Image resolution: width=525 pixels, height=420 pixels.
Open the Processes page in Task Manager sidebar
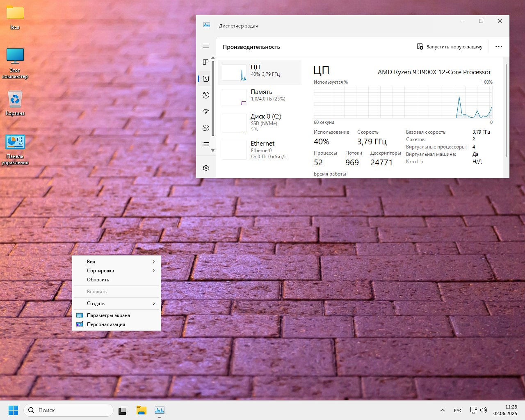[206, 62]
